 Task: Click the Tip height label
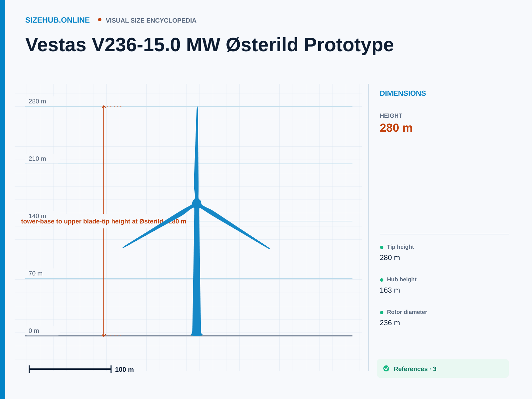click(x=400, y=247)
